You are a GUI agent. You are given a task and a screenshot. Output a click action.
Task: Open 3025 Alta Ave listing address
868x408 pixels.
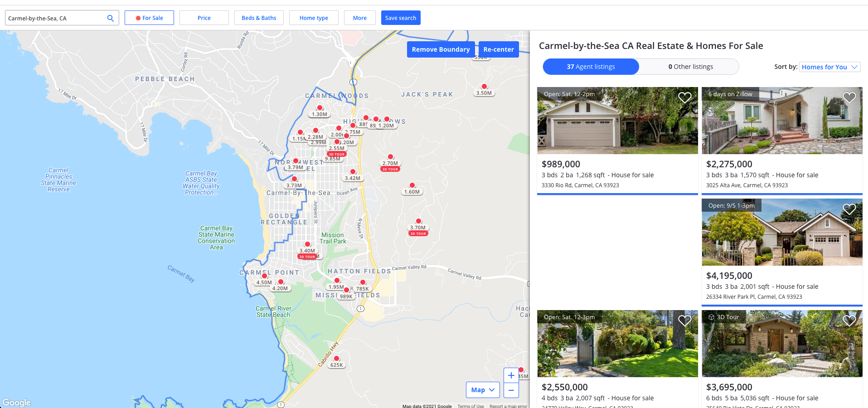point(747,185)
